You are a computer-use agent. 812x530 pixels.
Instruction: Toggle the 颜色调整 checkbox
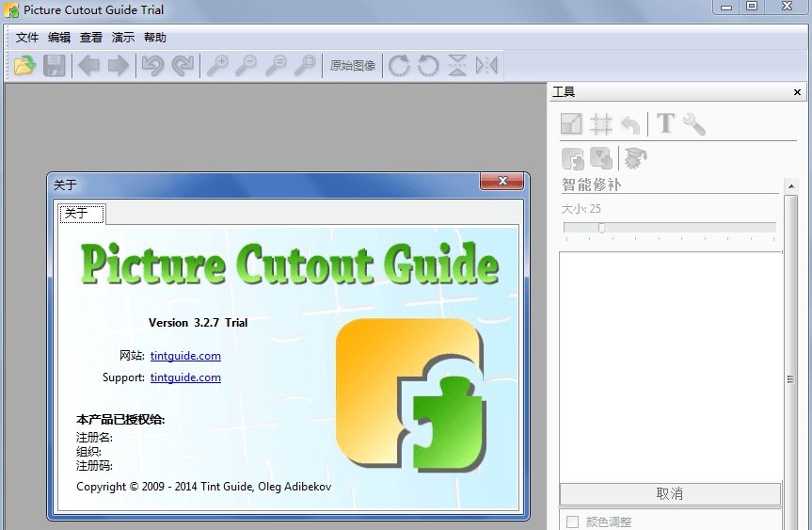[x=572, y=522]
